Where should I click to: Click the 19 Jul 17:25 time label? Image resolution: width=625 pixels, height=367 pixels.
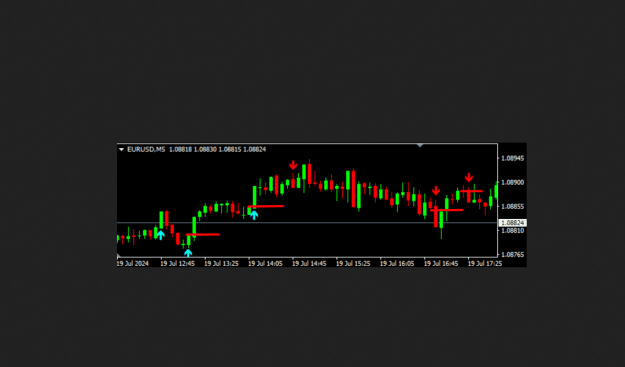[485, 263]
